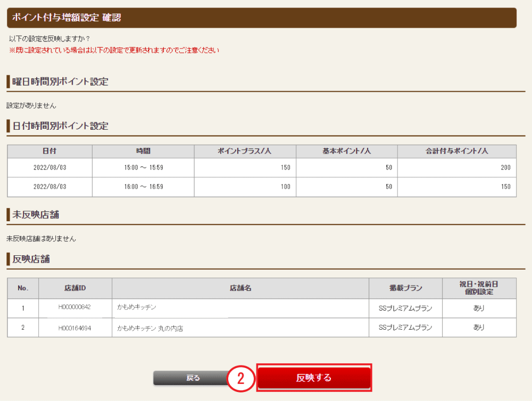The image size is (532, 401).
Task: Select base point 50 in 16:00 row
Action: pos(389,187)
